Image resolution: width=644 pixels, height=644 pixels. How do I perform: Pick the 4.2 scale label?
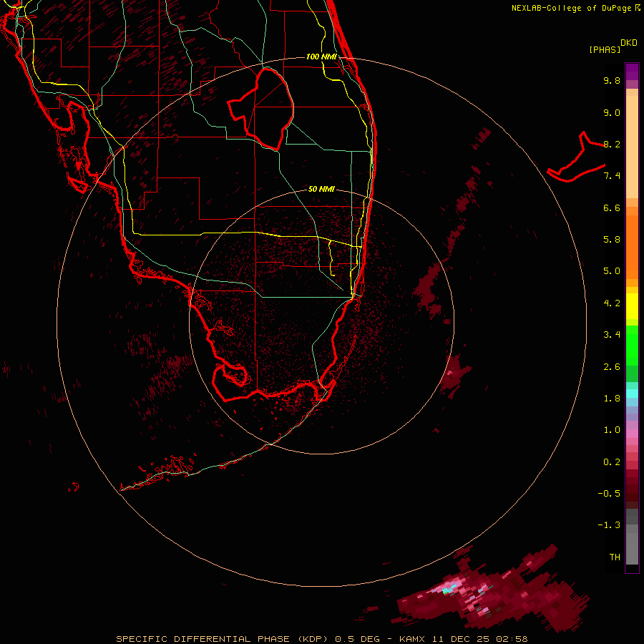[612, 303]
